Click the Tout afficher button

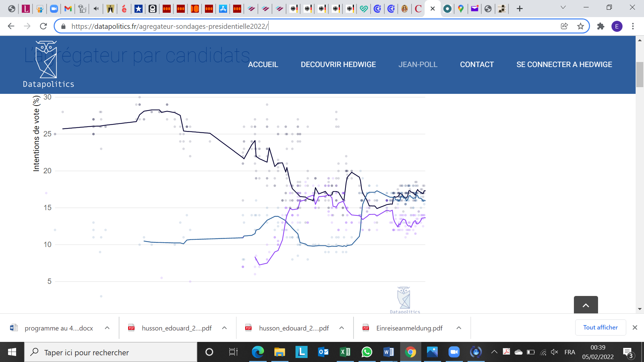600,327
